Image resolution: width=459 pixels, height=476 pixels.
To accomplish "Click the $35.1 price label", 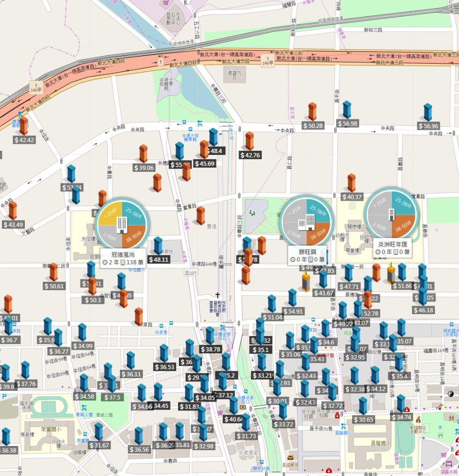I will click(260, 350).
